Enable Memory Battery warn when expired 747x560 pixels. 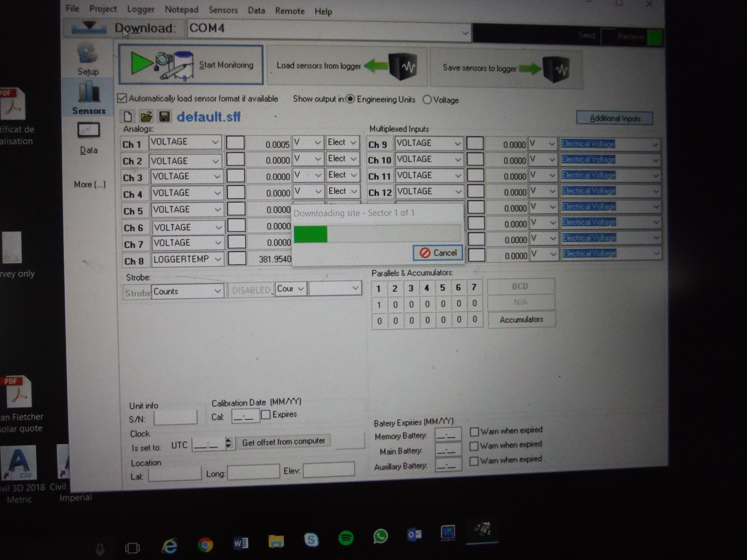pyautogui.click(x=474, y=432)
